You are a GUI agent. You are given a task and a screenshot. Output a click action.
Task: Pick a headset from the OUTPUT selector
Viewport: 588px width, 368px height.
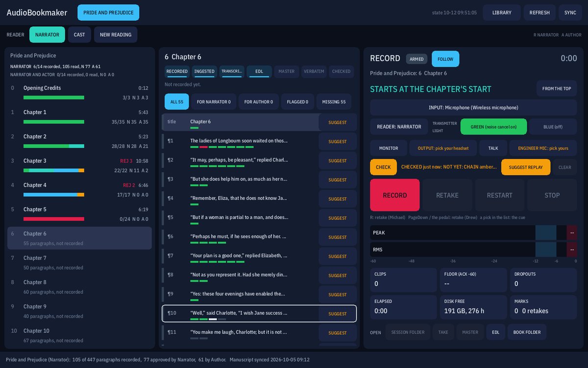[x=443, y=148]
